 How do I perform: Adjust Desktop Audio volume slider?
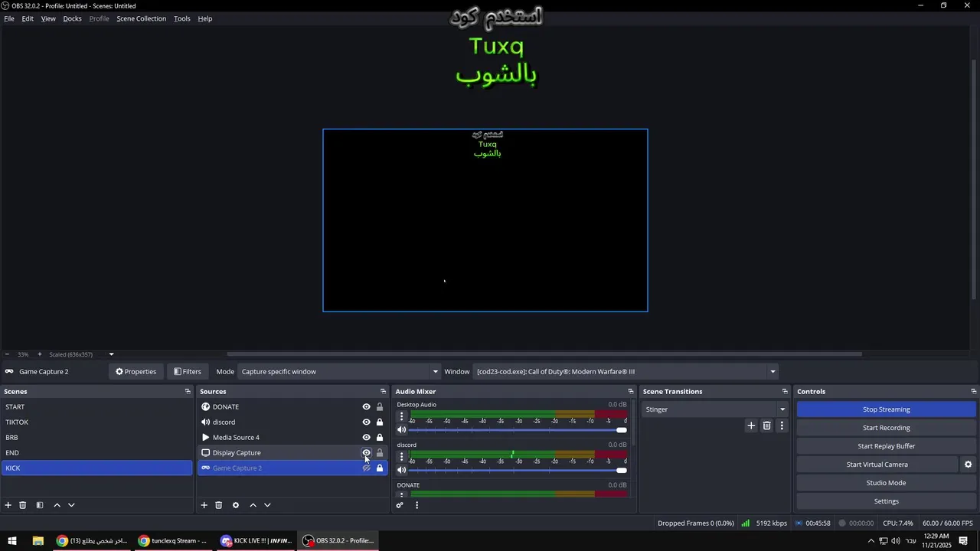coord(518,430)
